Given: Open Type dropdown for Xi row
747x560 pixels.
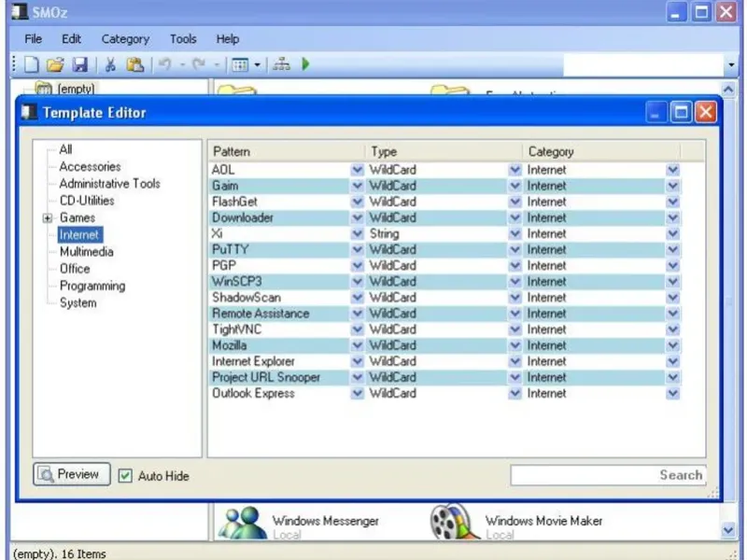Looking at the screenshot, I should (514, 234).
